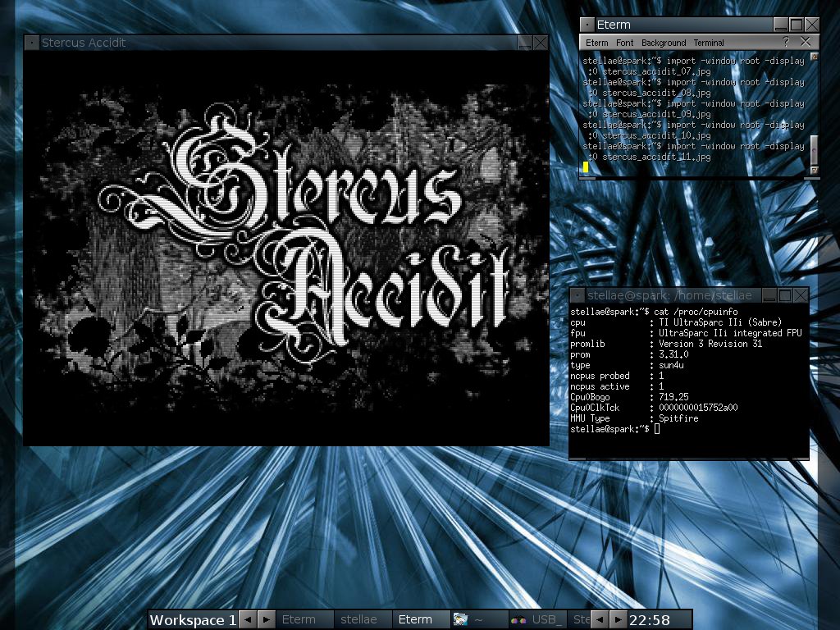Click the last prompt in stellae@spark terminal

pos(609,429)
